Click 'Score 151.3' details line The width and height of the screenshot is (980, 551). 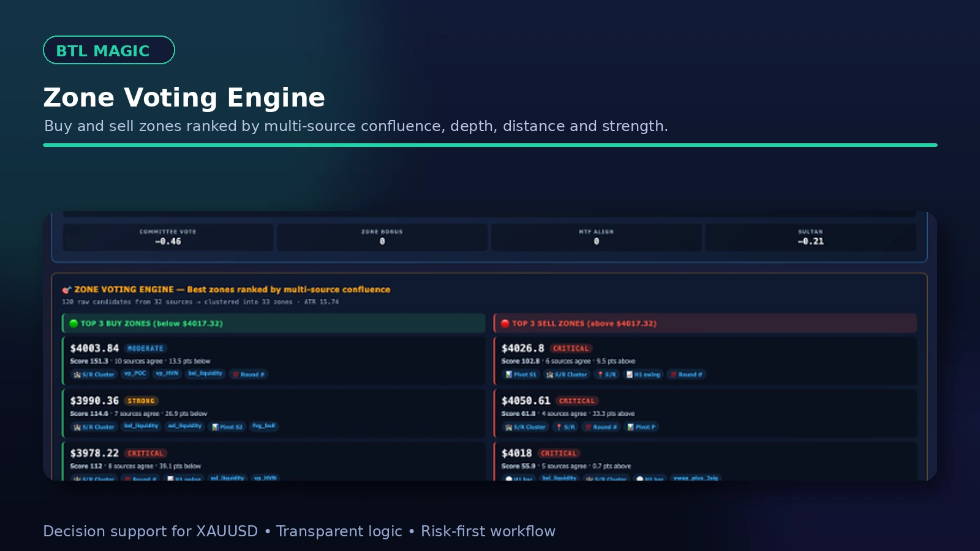point(140,361)
